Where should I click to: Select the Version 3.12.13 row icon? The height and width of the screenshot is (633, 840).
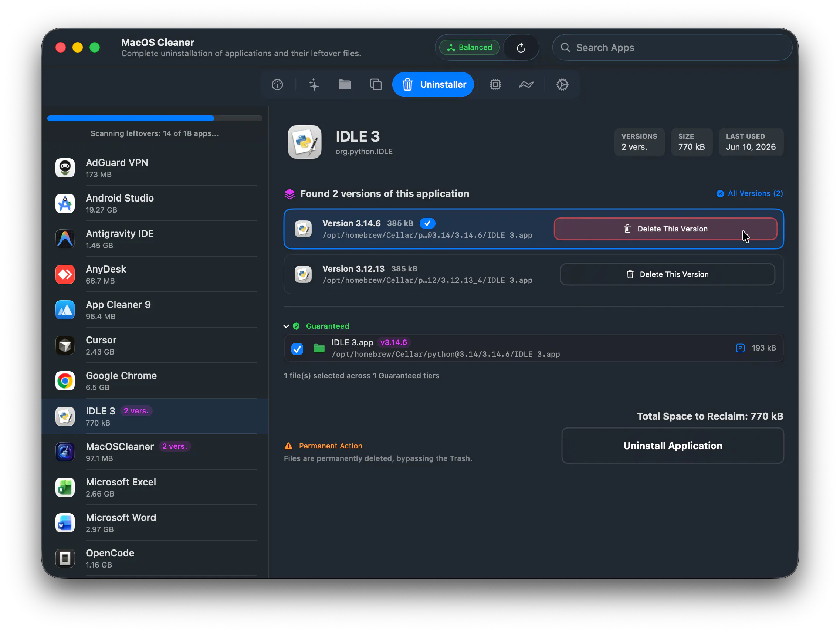[x=303, y=275]
